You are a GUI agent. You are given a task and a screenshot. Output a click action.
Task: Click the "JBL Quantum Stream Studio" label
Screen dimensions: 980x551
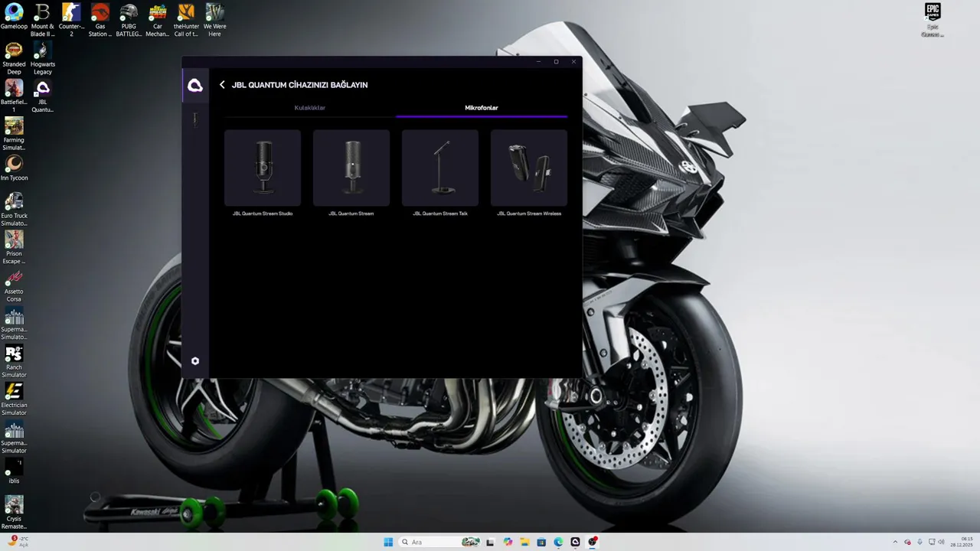click(263, 214)
